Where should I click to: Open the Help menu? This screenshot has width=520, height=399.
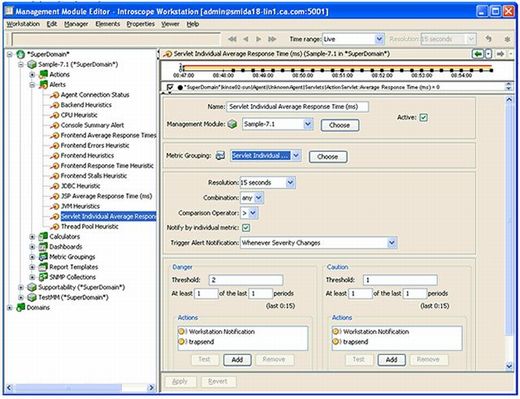(x=193, y=24)
